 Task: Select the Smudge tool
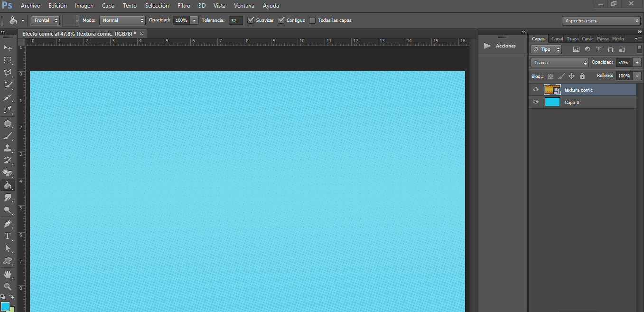click(8, 198)
